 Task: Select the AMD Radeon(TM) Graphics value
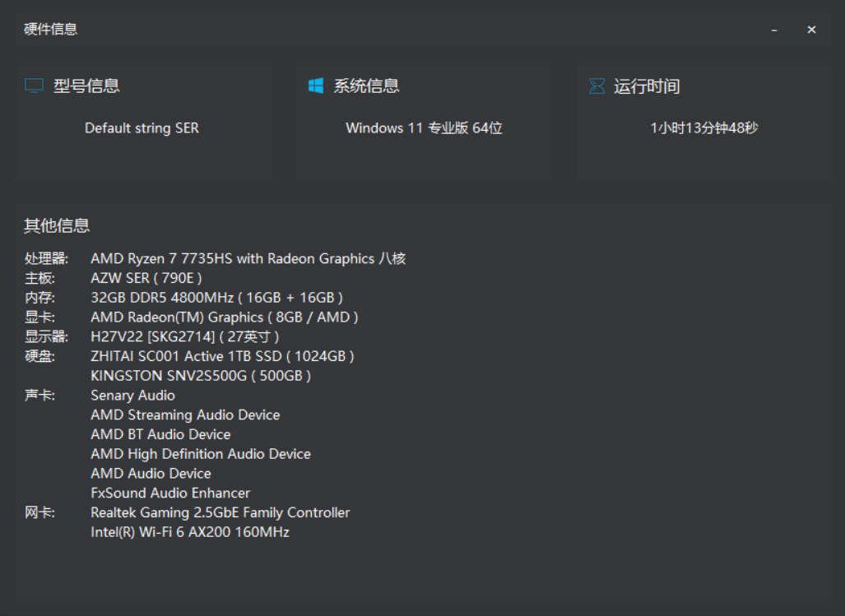(x=224, y=317)
